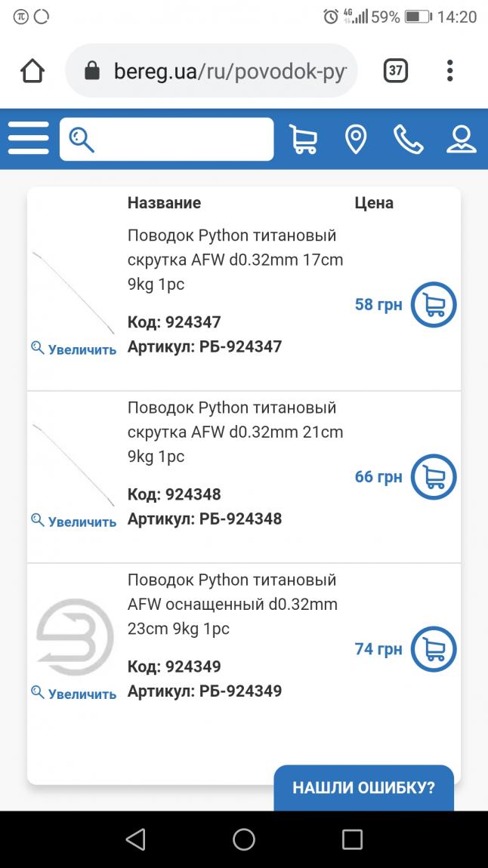Click Увеличить for product 924349
The width and height of the screenshot is (488, 868).
pyautogui.click(x=74, y=694)
